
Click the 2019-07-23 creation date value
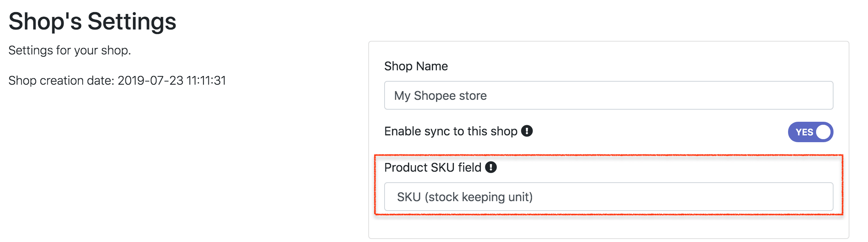click(x=150, y=81)
